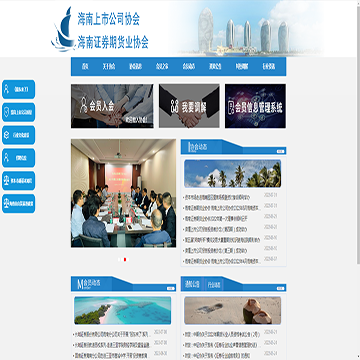Image resolution: width=360 pixels, height=360 pixels.
Task: Open the last navigation bar item
Action: tap(269, 66)
